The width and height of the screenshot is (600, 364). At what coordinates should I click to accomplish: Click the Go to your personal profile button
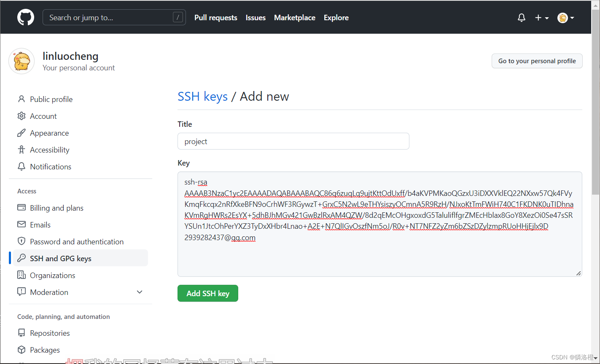point(537,61)
